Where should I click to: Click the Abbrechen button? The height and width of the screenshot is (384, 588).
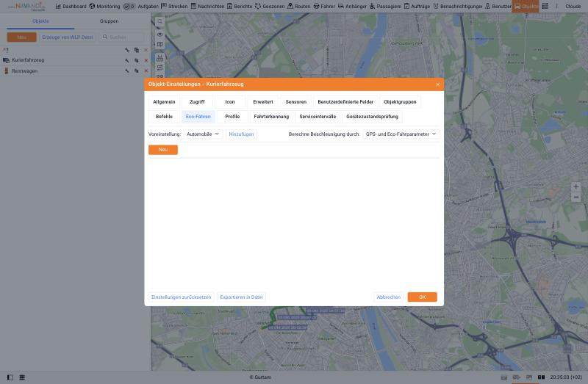pos(389,297)
